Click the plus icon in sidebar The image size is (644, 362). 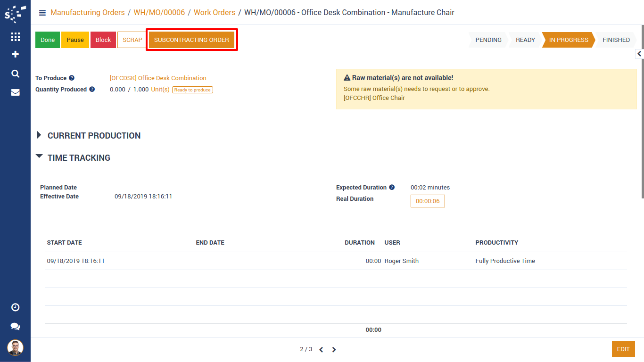coord(15,55)
